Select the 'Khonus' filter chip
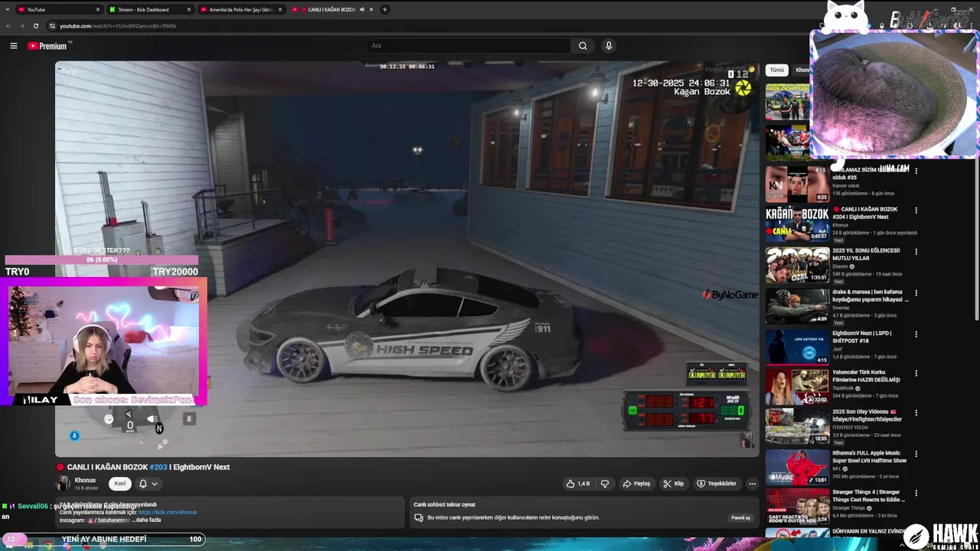Viewport: 980px width, 551px height. click(x=802, y=70)
